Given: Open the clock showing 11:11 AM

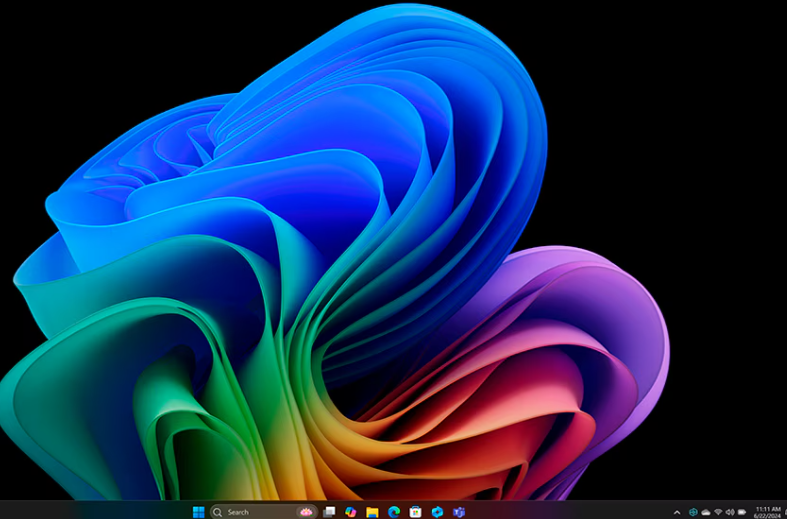Looking at the screenshot, I should pos(767,511).
